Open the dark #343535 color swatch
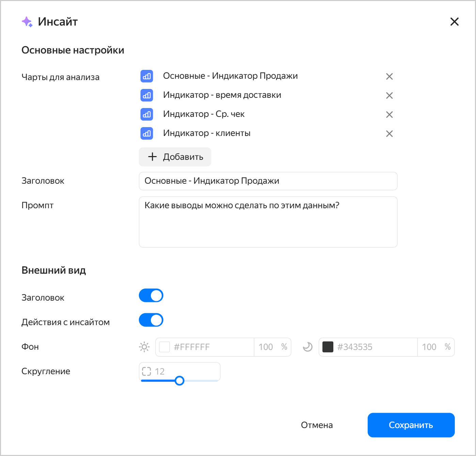476x456 pixels. (x=328, y=347)
